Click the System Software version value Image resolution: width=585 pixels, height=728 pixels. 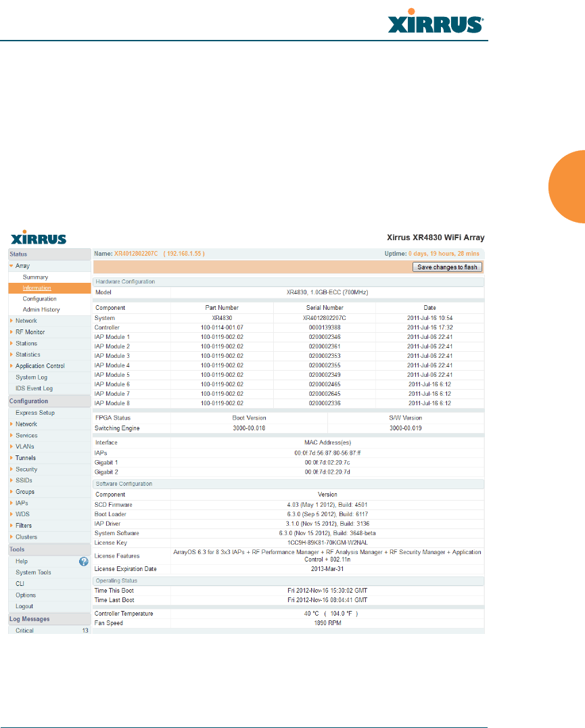click(327, 533)
